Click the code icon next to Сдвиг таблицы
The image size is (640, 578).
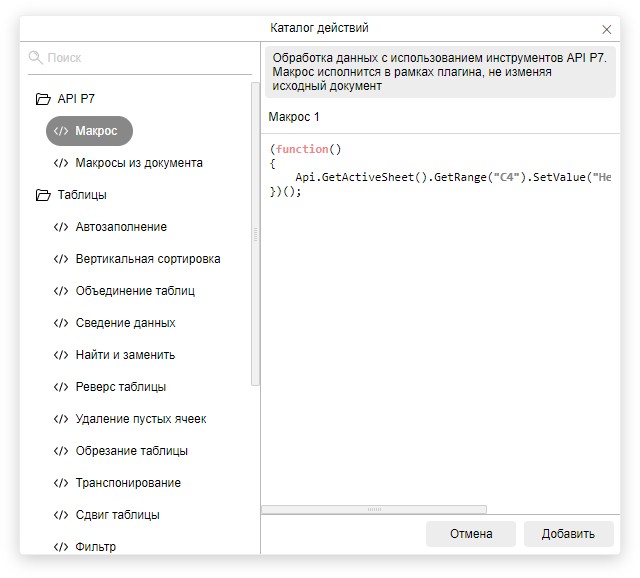click(61, 515)
